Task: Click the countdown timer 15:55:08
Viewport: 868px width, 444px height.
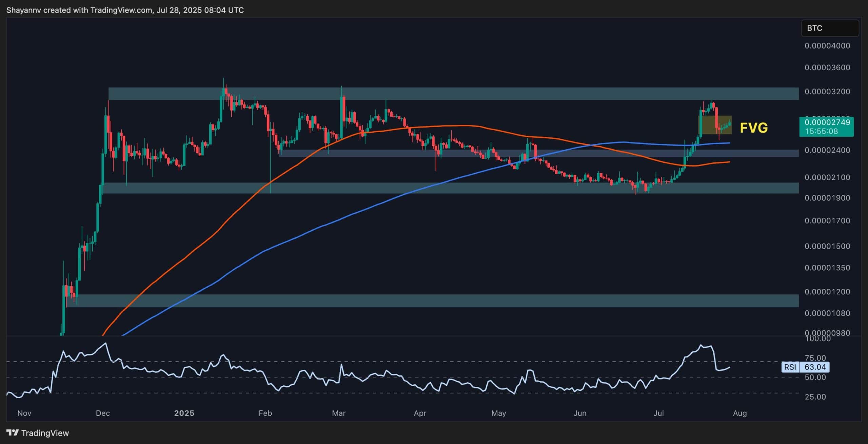Action: [x=821, y=131]
